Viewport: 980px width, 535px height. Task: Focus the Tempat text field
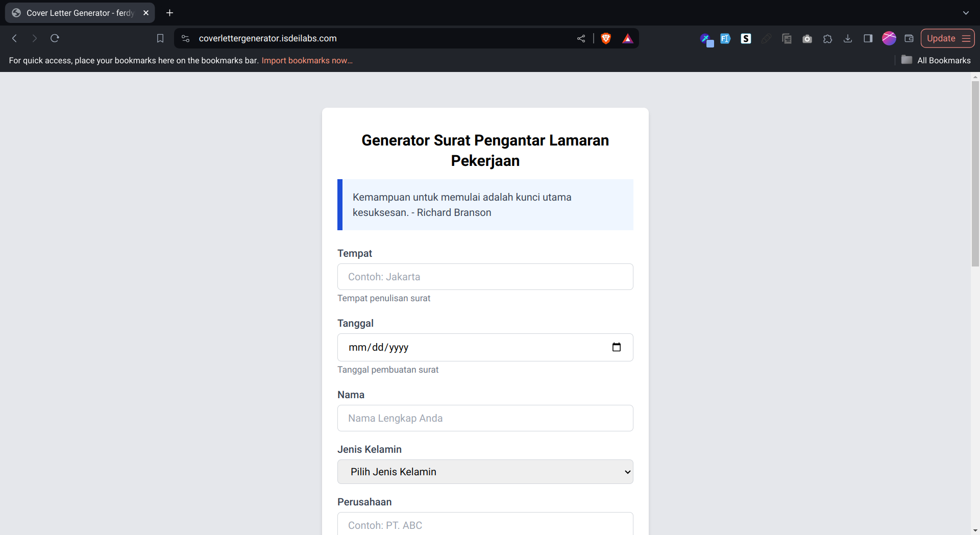[485, 277]
